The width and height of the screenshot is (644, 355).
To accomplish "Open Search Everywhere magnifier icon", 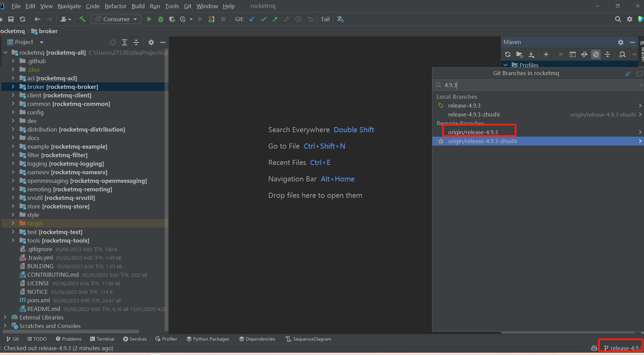I will pos(618,19).
